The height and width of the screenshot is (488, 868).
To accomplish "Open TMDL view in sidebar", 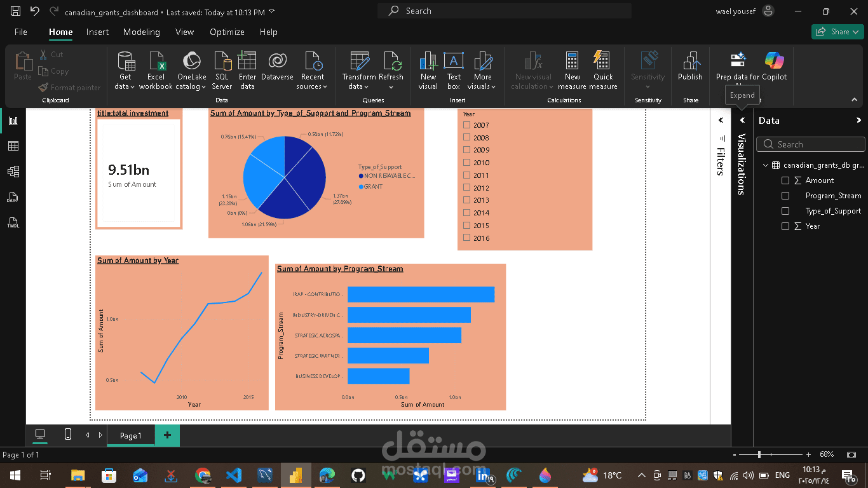I will [x=13, y=222].
